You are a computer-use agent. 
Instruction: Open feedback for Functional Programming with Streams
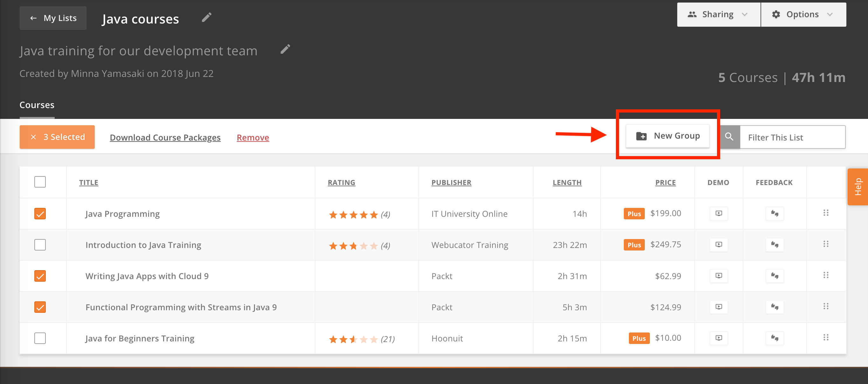[x=774, y=307]
